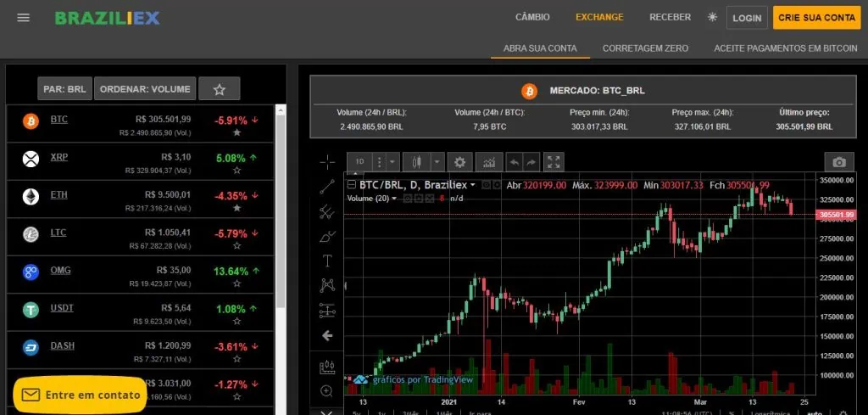The width and height of the screenshot is (868, 415).
Task: Select the crosshair cursor tool
Action: click(x=327, y=162)
